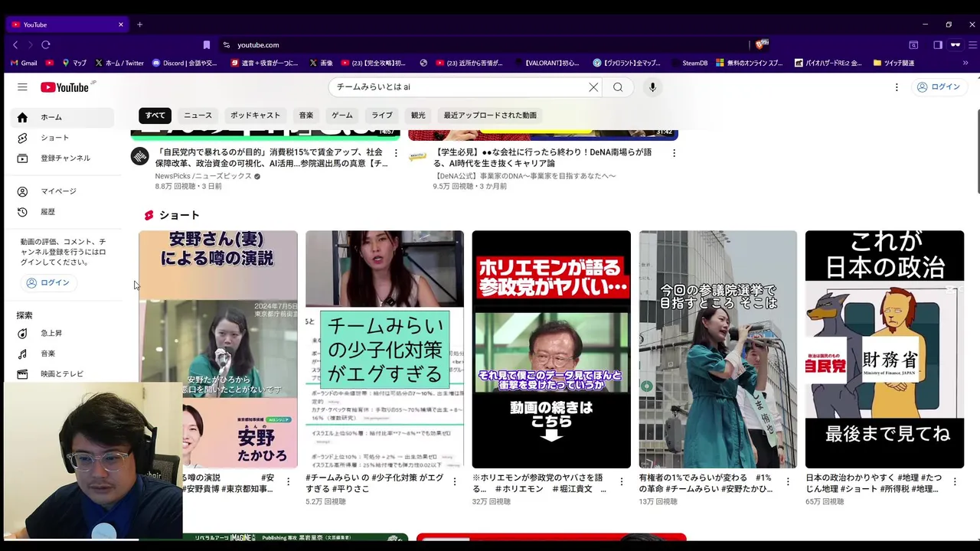Screen dimensions: 980x551
Task: Open the three-dot settings menu beside login
Action: click(897, 87)
